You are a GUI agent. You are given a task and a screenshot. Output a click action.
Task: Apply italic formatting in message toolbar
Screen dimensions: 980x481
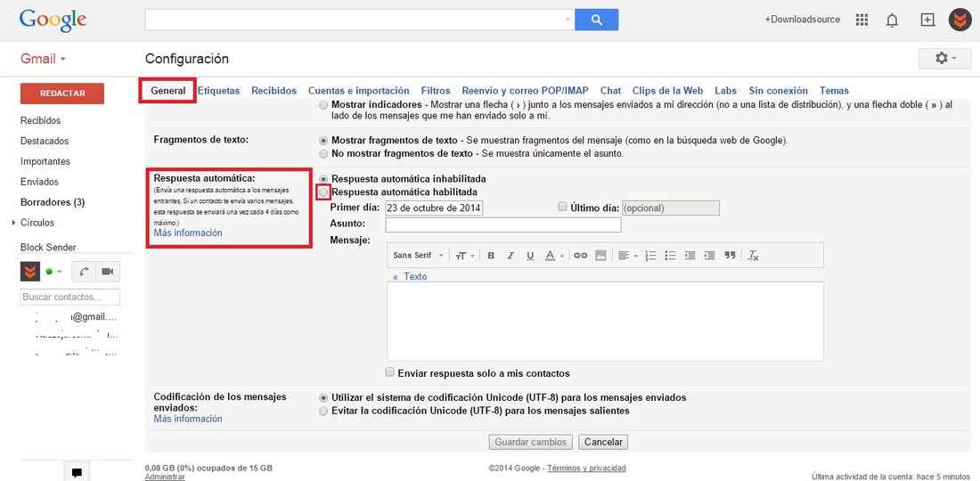[x=510, y=256]
